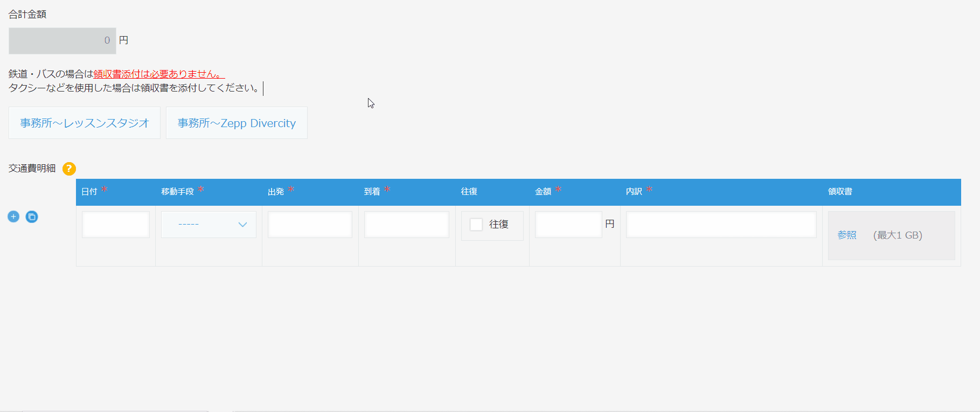Click the 金額 column header
The height and width of the screenshot is (412, 980).
[x=543, y=192]
